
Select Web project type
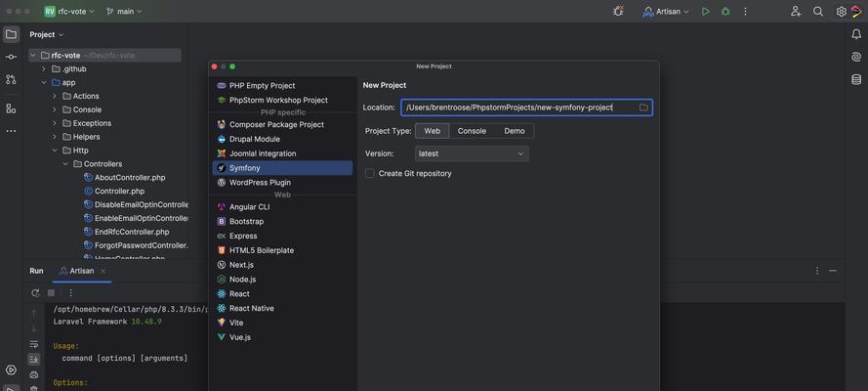coord(432,131)
